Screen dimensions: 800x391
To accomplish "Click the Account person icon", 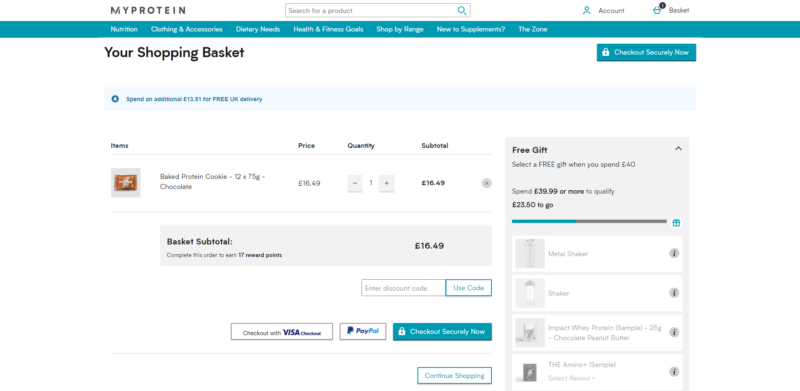I will (x=587, y=10).
